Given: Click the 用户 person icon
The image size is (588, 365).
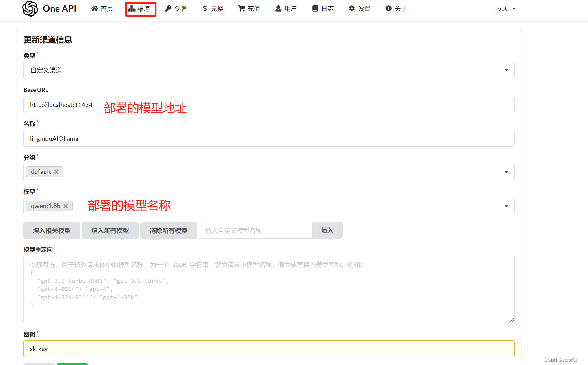Looking at the screenshot, I should pyautogui.click(x=278, y=8).
